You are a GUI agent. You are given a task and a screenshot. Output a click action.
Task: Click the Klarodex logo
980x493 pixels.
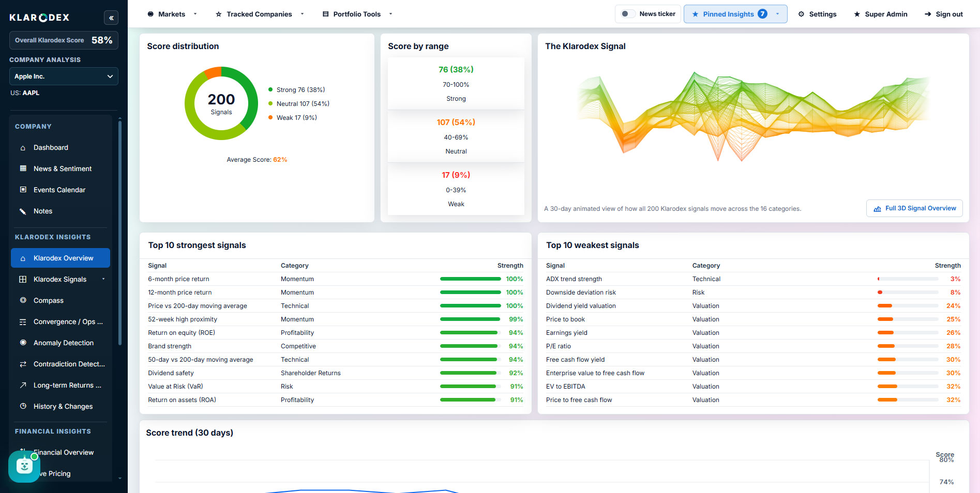tap(39, 18)
